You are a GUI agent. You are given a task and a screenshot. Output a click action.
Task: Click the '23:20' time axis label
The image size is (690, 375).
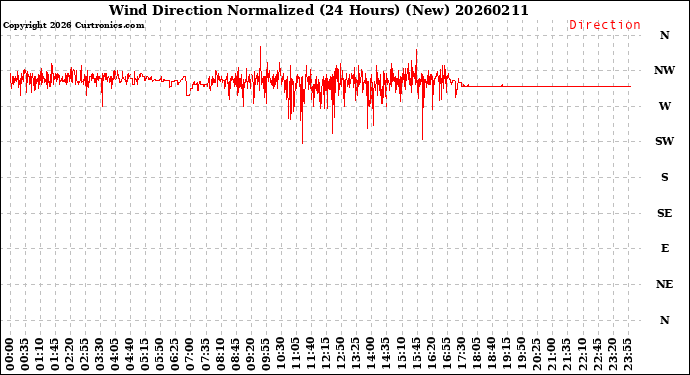pyautogui.click(x=612, y=355)
